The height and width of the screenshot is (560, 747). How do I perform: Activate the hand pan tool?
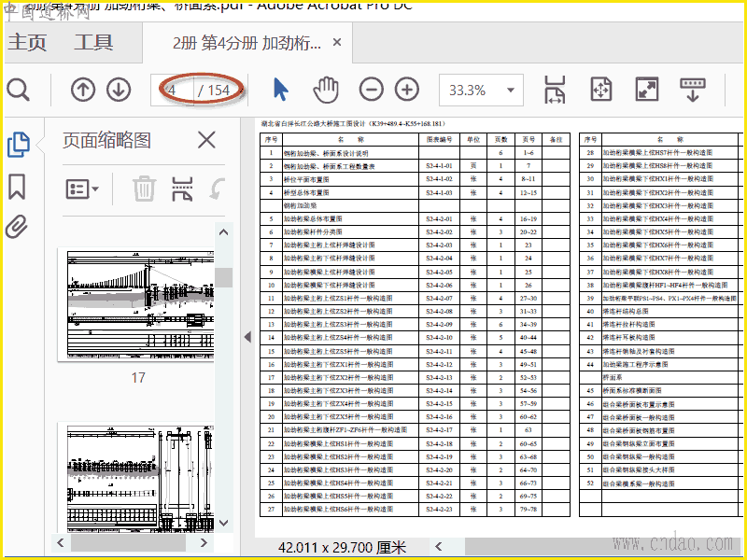(x=326, y=90)
